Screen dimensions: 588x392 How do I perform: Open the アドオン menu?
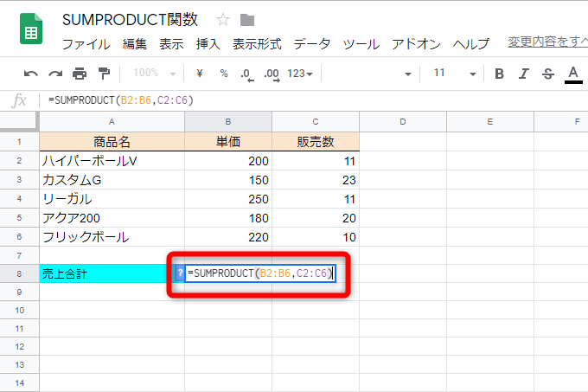pyautogui.click(x=416, y=44)
